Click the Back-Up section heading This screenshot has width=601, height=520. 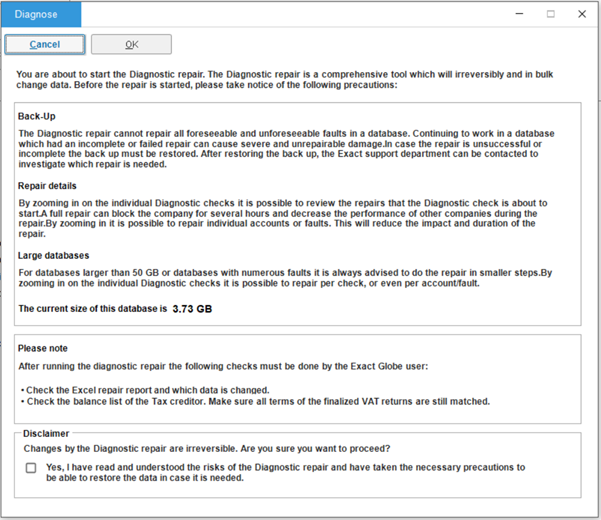37,117
